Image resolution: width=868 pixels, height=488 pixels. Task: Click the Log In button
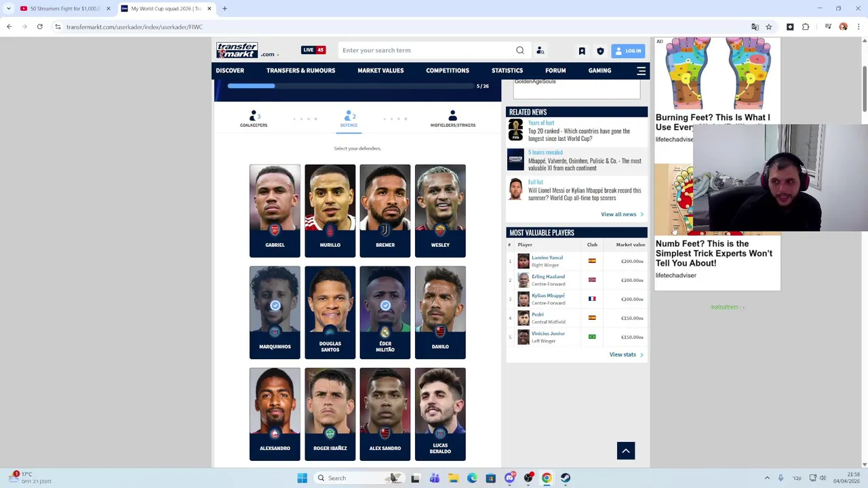(x=628, y=51)
